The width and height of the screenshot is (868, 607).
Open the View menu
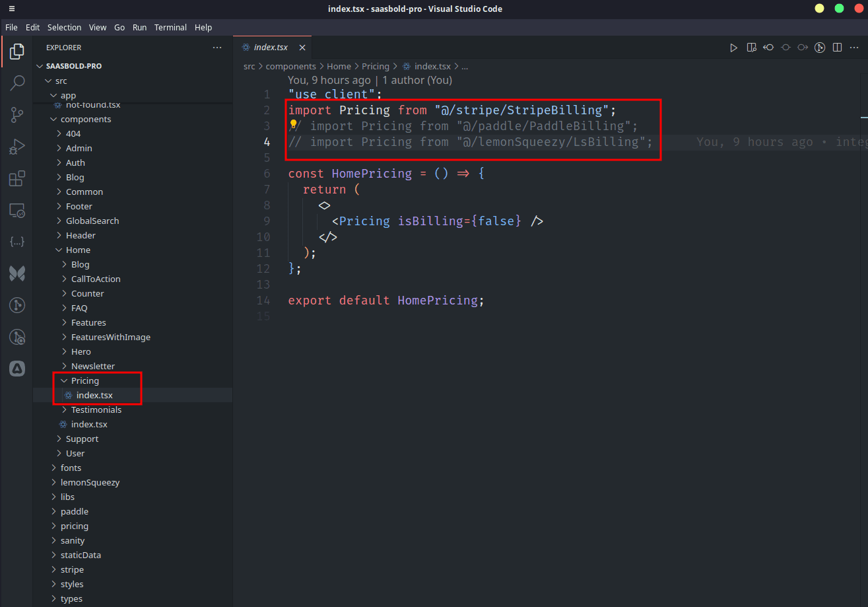click(x=98, y=27)
